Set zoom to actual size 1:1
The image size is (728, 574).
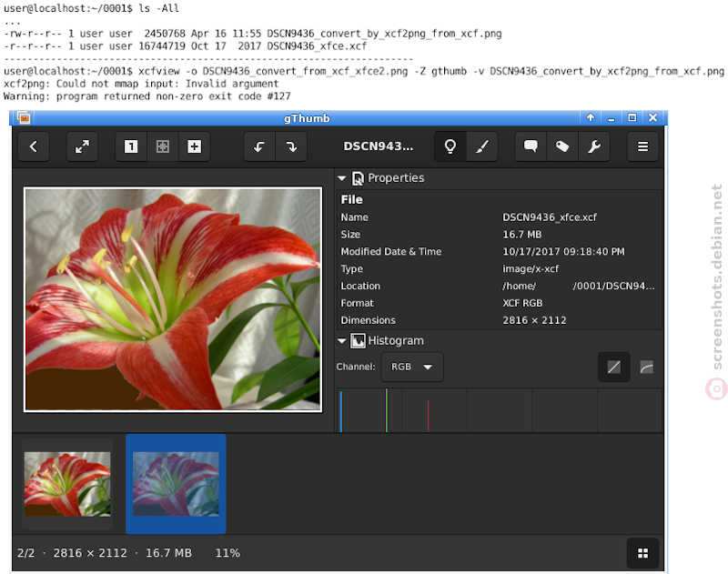131,146
